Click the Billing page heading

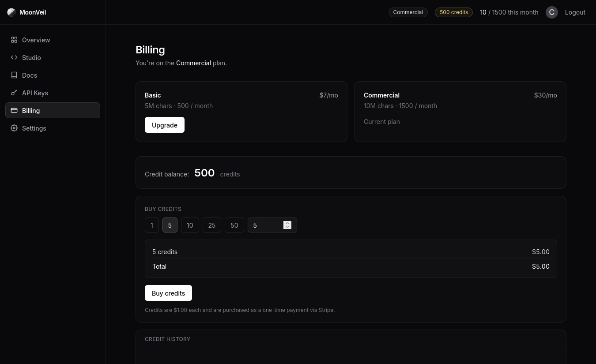[150, 50]
